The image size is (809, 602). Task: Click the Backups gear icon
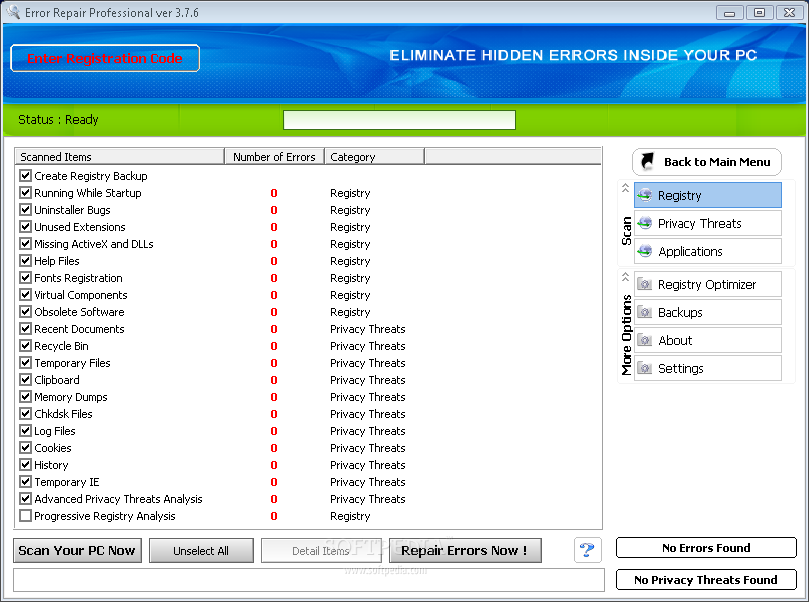(x=644, y=312)
